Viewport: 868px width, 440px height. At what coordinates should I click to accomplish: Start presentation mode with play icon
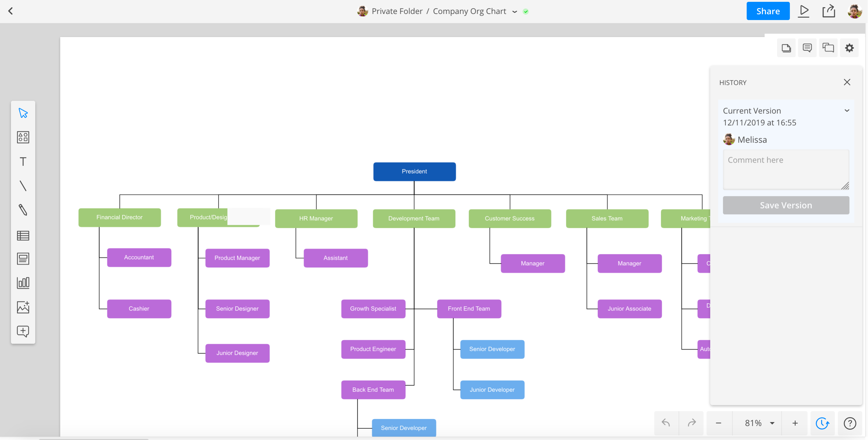click(804, 11)
